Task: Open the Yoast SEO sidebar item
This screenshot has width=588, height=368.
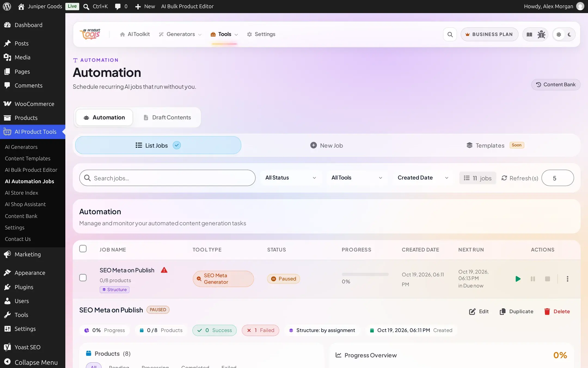Action: (x=33, y=347)
